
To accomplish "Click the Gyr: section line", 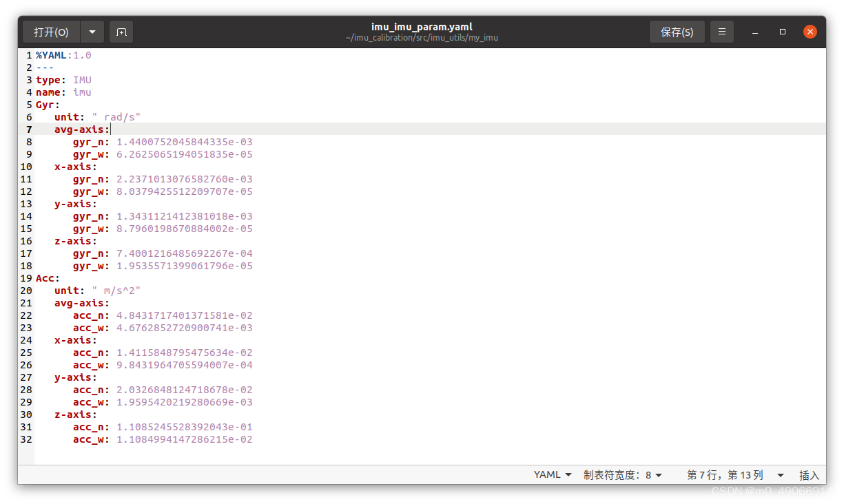I will 46,104.
